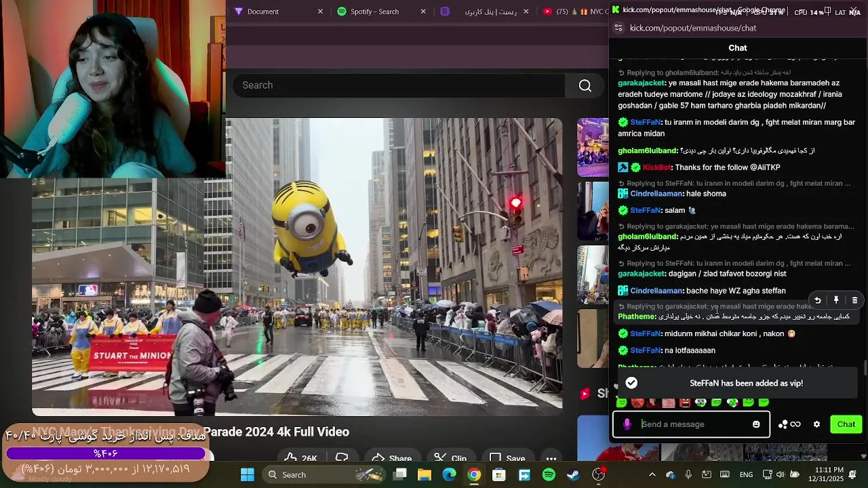
Task: Click username Cindrellaaman on 'hale shoma' message
Action: 656,194
